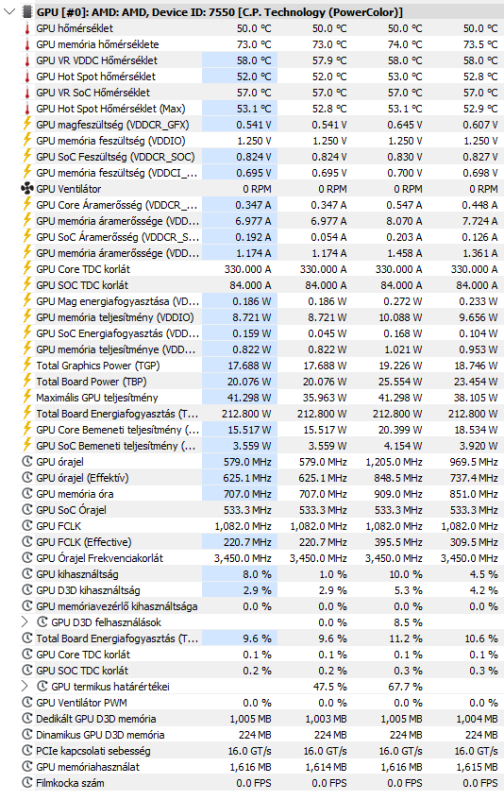The height and width of the screenshot is (800, 504).
Task: Click thermometer icon beside GPU hőmérséklet
Action: [x=27, y=29]
